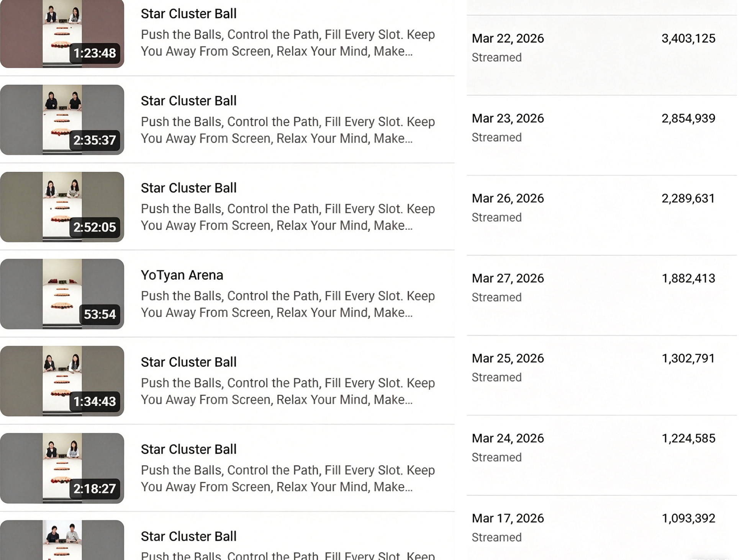Open the partially visible bottom video thumbnail
Viewport: 747px width, 560px height.
coord(62,540)
